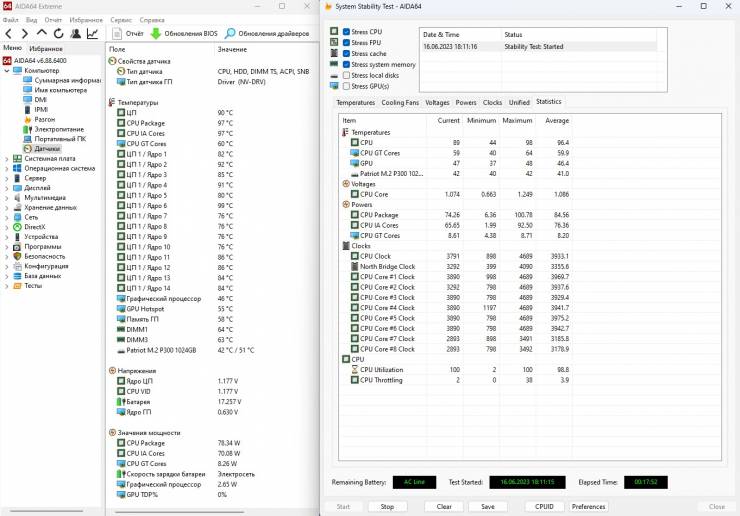Enable the Stress local disks checkbox

pyautogui.click(x=346, y=75)
